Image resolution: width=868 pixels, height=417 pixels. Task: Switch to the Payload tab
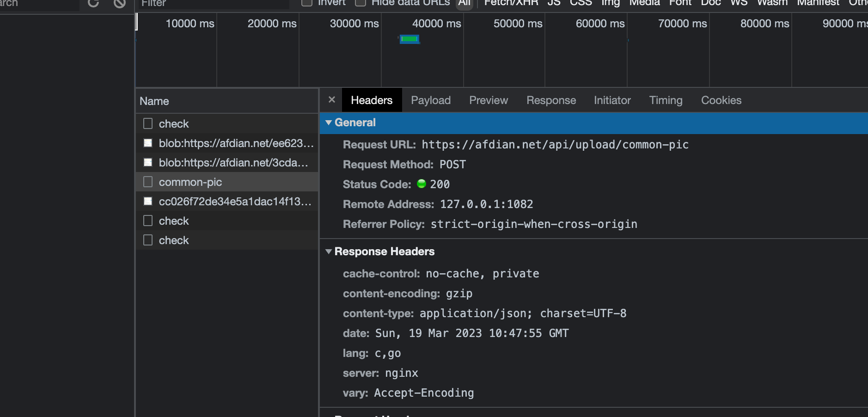(430, 100)
